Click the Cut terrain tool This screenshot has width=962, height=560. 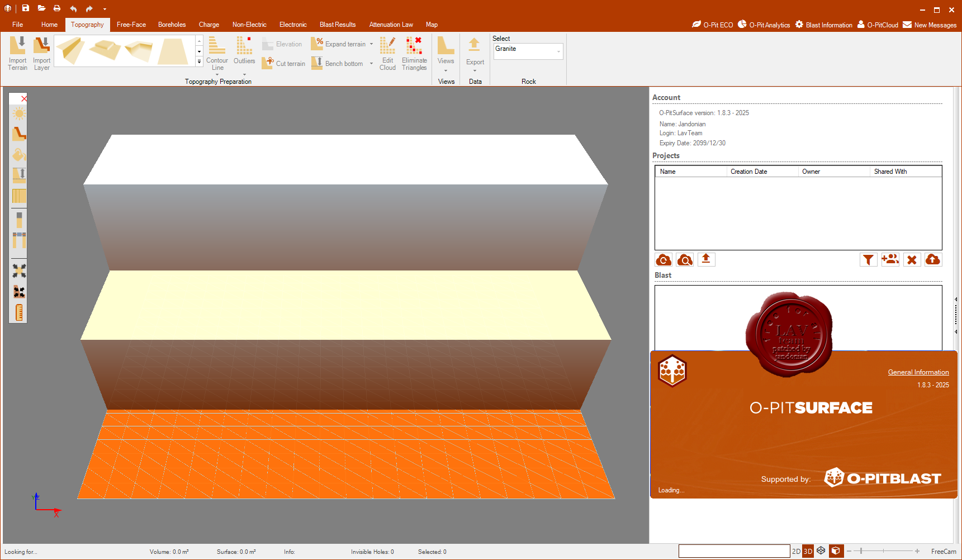[284, 63]
